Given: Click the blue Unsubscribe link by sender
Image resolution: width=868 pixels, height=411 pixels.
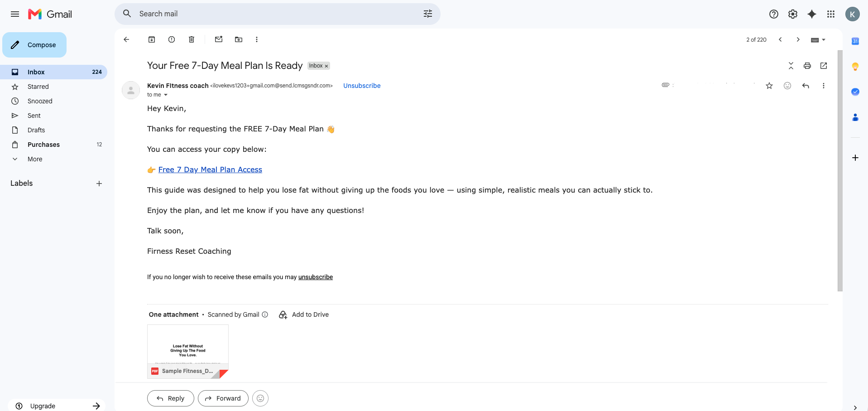Looking at the screenshot, I should 362,86.
